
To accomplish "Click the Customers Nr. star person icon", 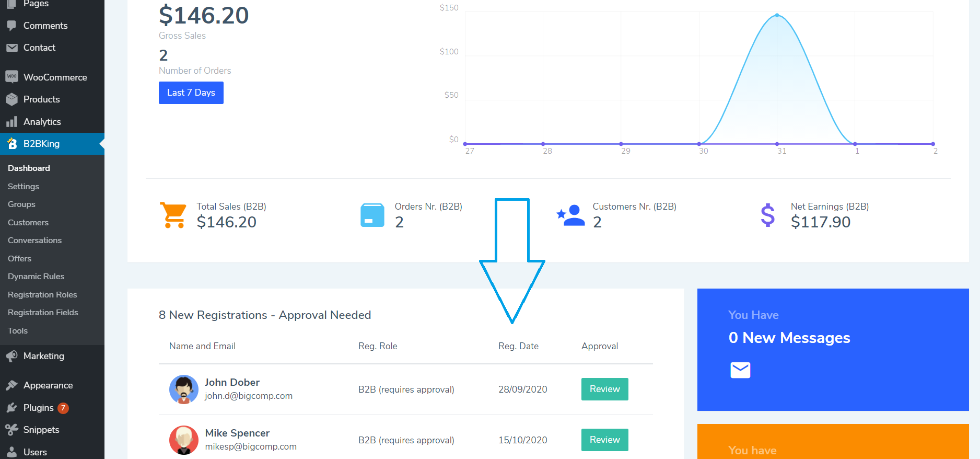I will tap(570, 215).
